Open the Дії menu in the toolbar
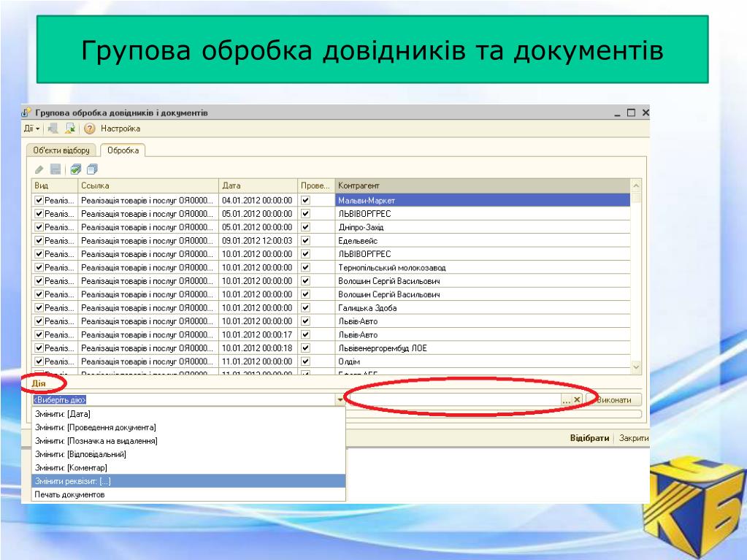Screen dimensions: 747x560 point(31,129)
